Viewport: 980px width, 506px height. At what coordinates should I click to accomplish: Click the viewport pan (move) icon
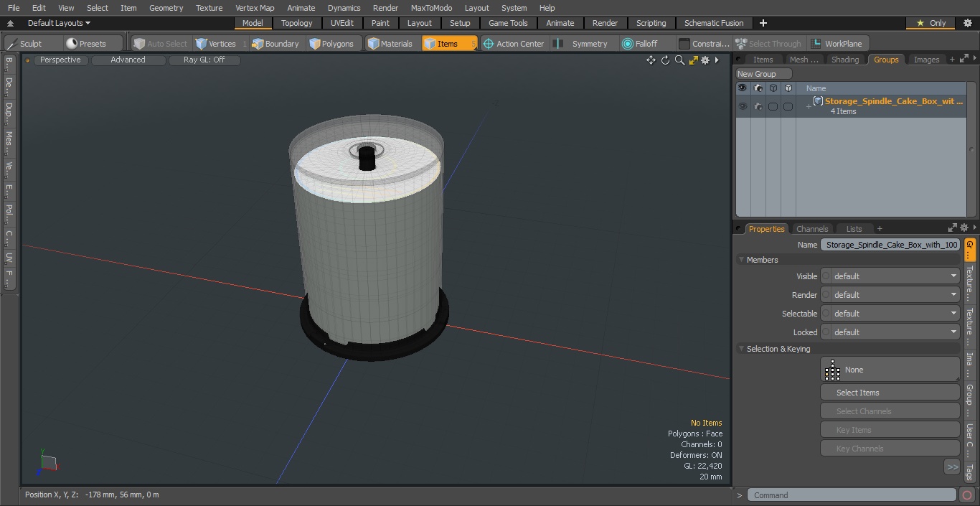[651, 60]
